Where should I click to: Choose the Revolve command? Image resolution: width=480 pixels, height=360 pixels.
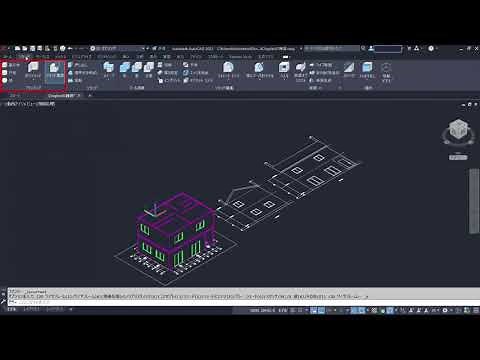pos(76,80)
